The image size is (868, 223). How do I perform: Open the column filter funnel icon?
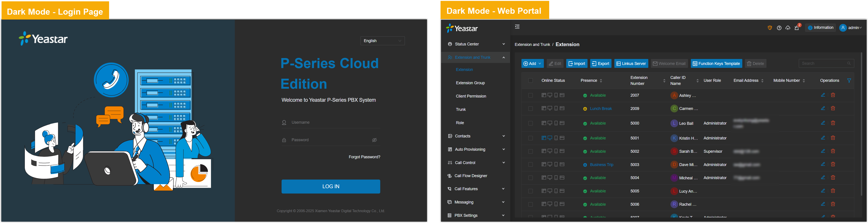click(849, 80)
